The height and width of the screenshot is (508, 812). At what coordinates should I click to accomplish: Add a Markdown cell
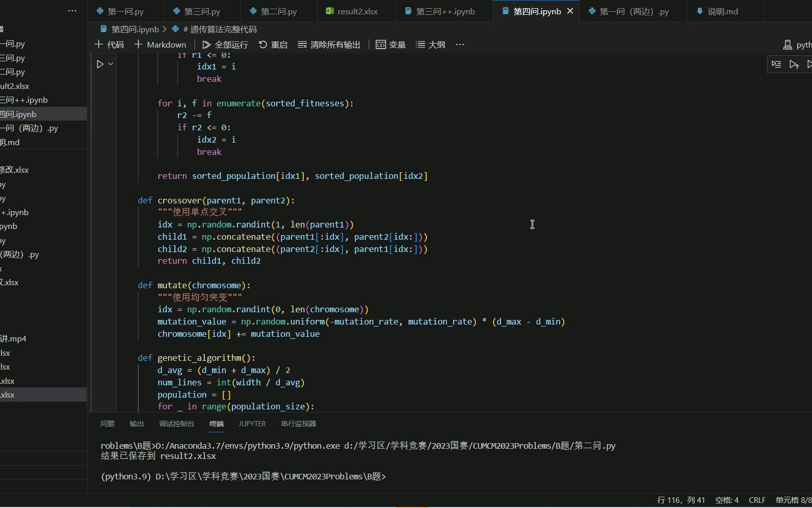coord(160,44)
